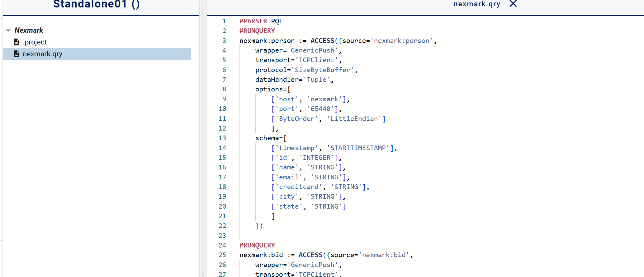Screen dimensions: 644x277
Task: Click the .project file icon
Action: coord(17,42)
